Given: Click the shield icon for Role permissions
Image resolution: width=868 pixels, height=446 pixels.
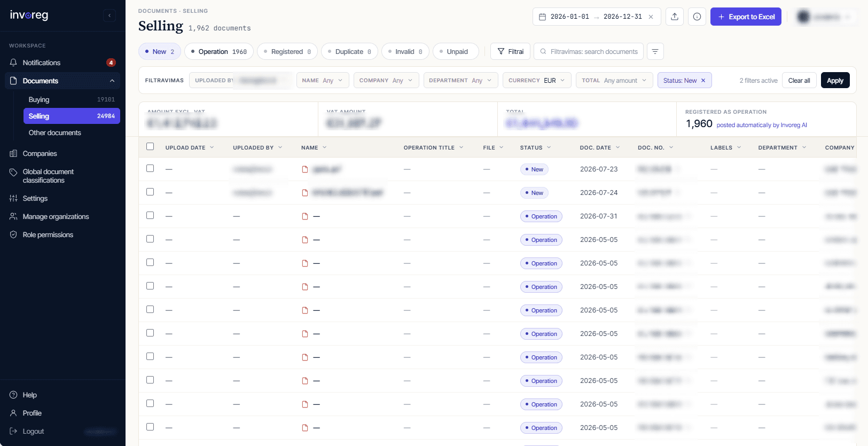Looking at the screenshot, I should [x=13, y=234].
